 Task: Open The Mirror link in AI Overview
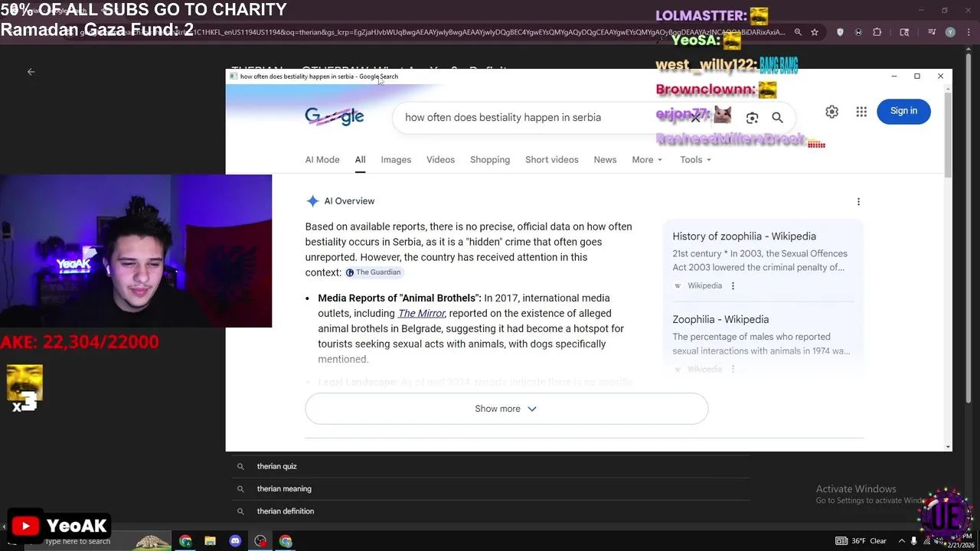pos(421,313)
